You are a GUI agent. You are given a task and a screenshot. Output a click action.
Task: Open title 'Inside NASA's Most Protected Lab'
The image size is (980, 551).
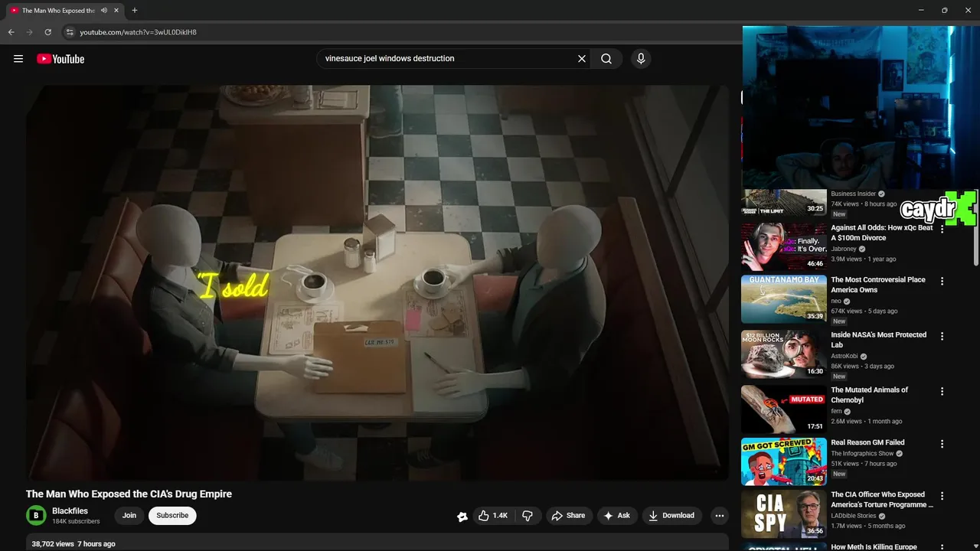click(x=879, y=340)
